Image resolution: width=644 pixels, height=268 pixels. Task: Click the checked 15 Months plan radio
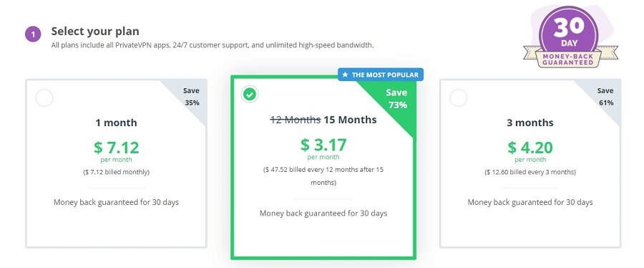pyautogui.click(x=249, y=95)
